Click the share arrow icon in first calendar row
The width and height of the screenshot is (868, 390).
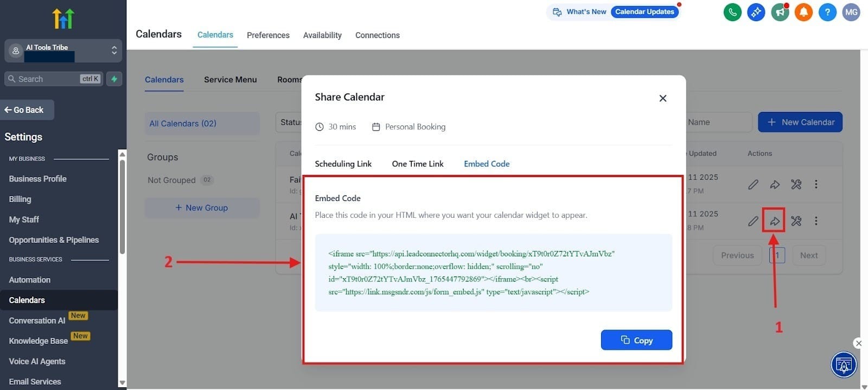pyautogui.click(x=775, y=185)
